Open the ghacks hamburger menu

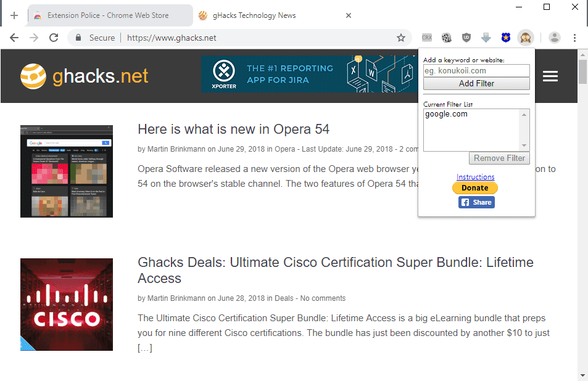coord(550,76)
